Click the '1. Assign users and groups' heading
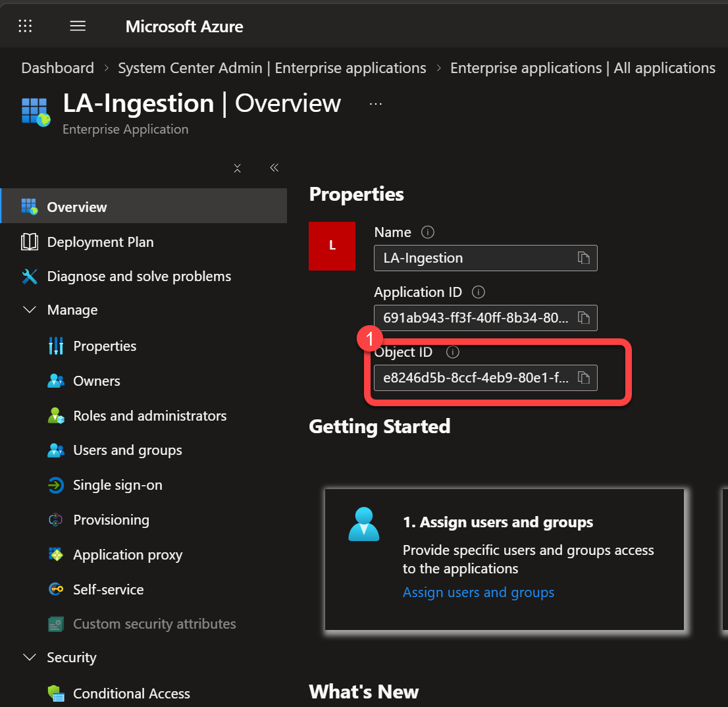 [x=498, y=522]
